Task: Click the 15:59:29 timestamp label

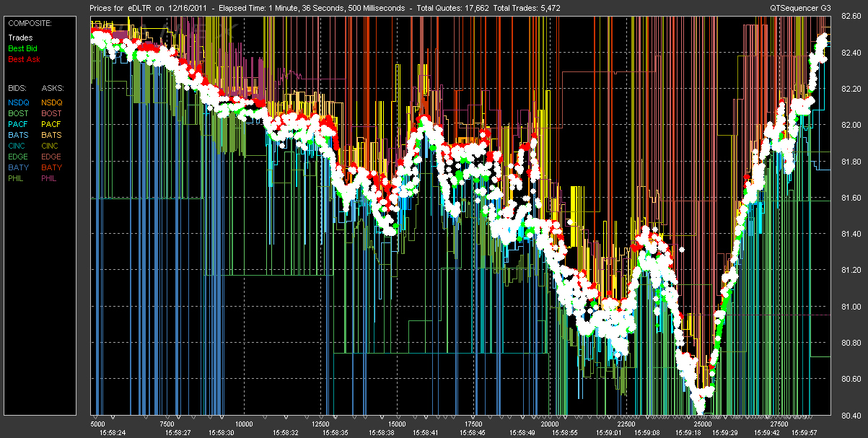Action: pyautogui.click(x=724, y=433)
